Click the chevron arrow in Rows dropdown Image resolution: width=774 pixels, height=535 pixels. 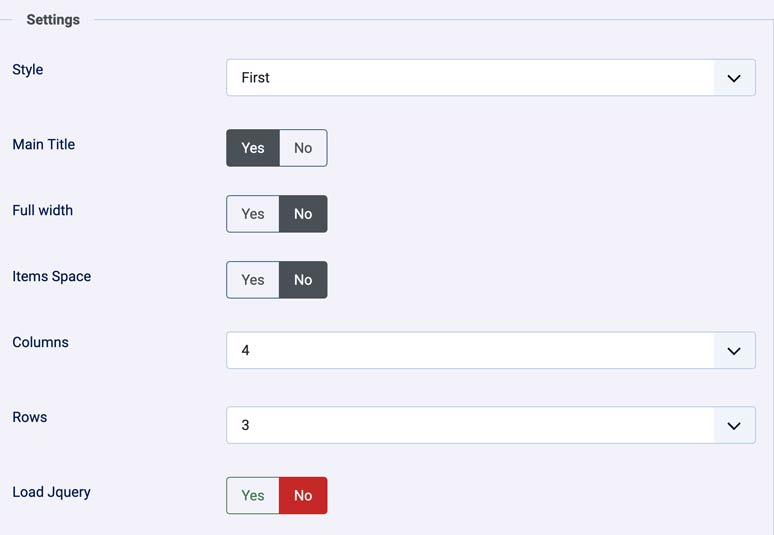pyautogui.click(x=734, y=425)
